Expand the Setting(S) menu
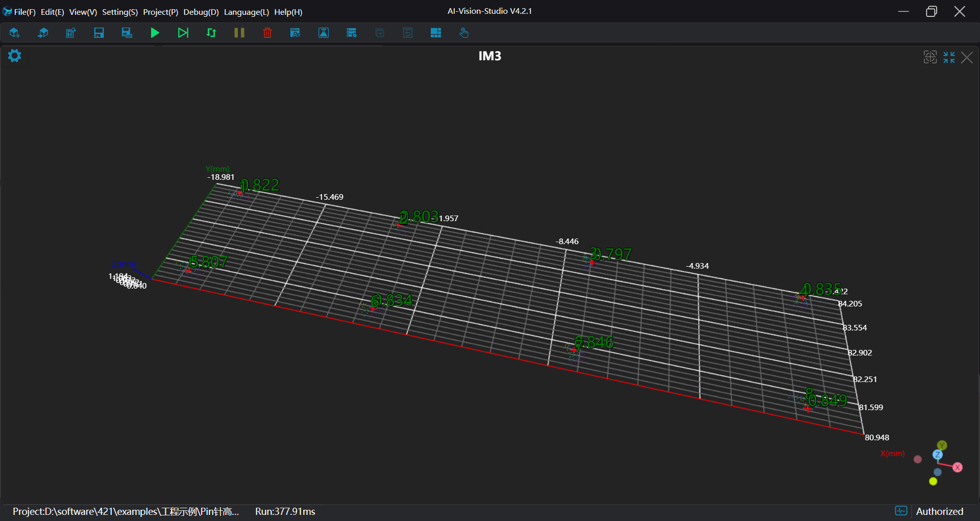980x521 pixels. coord(119,12)
